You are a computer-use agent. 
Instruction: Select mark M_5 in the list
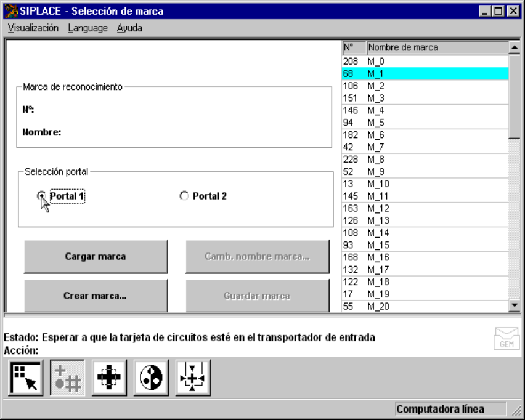tap(425, 123)
